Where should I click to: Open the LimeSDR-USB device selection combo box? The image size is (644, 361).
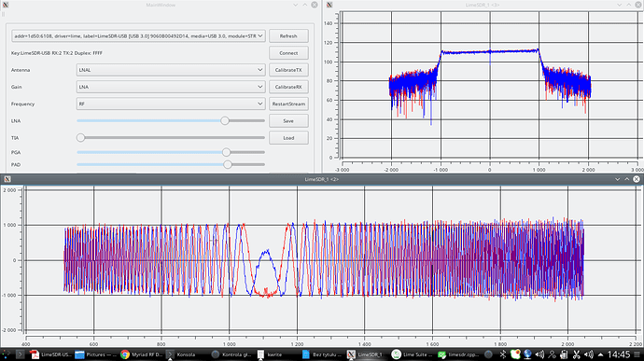pyautogui.click(x=138, y=36)
